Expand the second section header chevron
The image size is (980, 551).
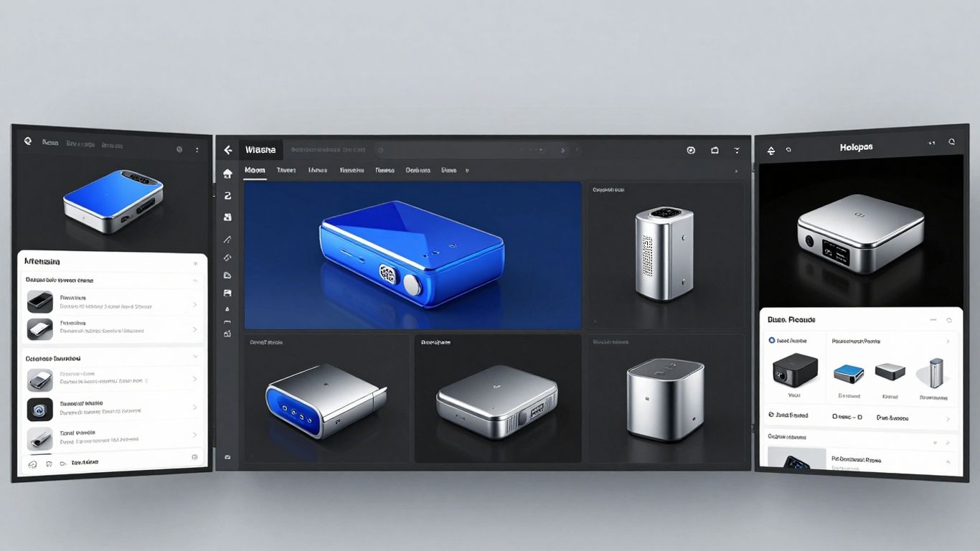[x=194, y=357]
